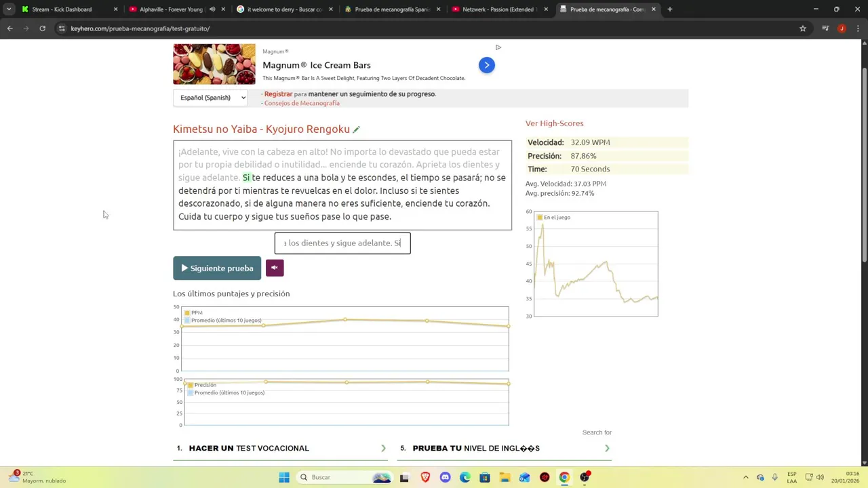
Task: Click the taskbar microphone icon
Action: 774,477
